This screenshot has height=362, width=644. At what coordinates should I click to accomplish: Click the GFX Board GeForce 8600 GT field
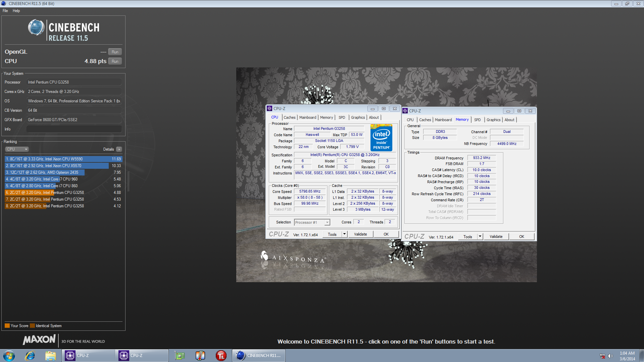(x=74, y=120)
